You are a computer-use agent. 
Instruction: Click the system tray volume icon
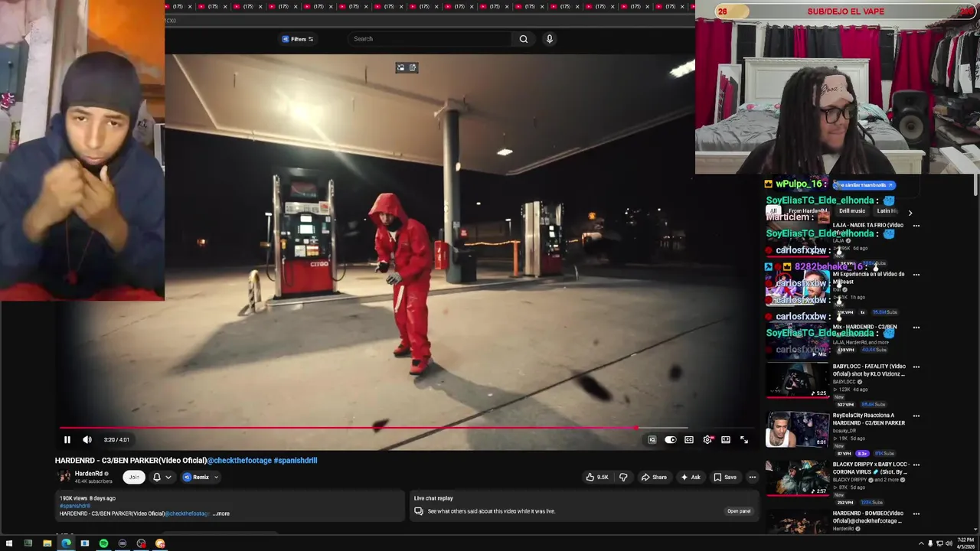(x=949, y=543)
